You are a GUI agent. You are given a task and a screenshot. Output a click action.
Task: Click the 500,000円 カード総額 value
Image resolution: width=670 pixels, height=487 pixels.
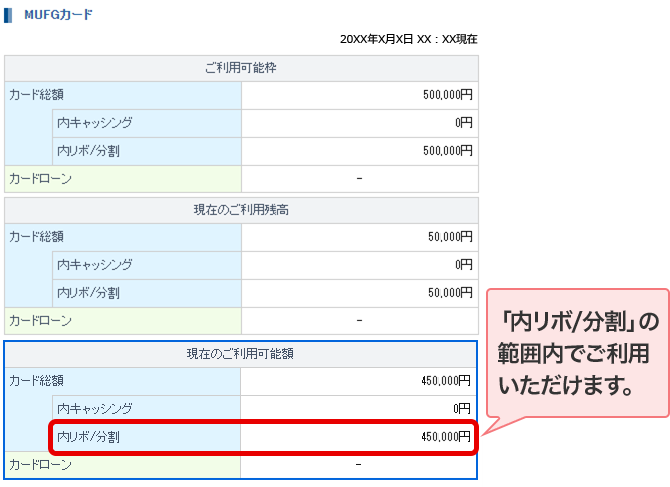tap(447, 95)
